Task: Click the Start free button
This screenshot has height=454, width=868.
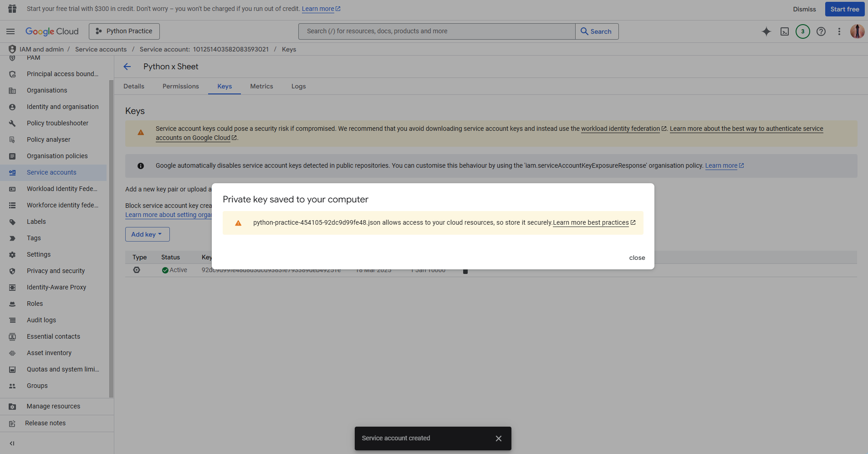Action: tap(844, 9)
